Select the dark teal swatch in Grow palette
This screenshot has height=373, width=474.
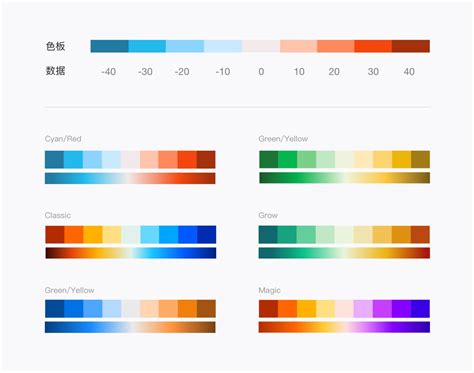click(268, 235)
